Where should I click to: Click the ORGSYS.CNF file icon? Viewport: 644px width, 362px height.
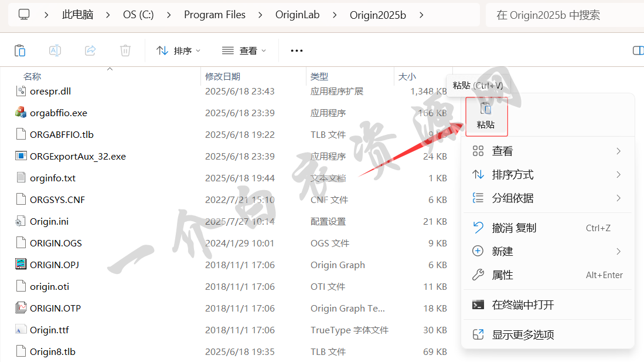[x=21, y=199]
